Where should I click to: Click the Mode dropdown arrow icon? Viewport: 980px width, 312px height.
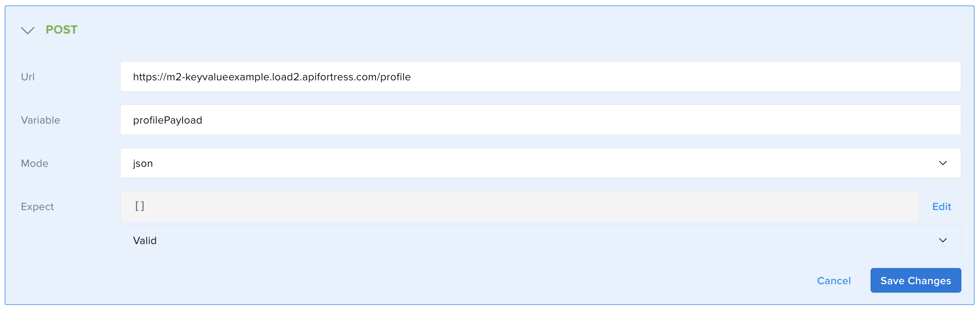(942, 163)
